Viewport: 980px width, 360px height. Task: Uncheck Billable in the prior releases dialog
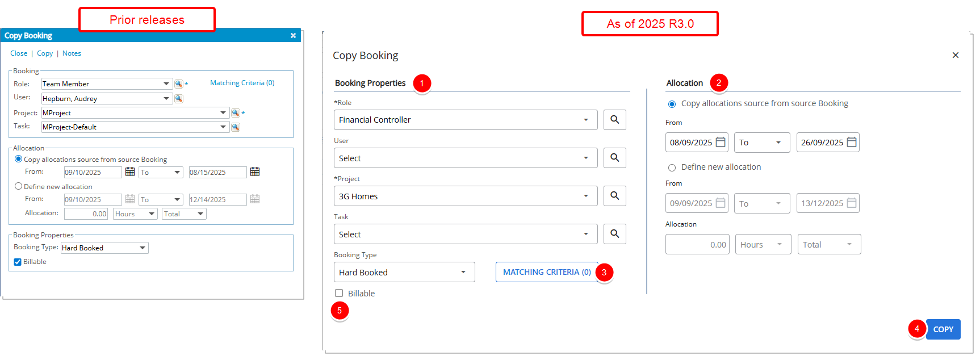pos(17,261)
